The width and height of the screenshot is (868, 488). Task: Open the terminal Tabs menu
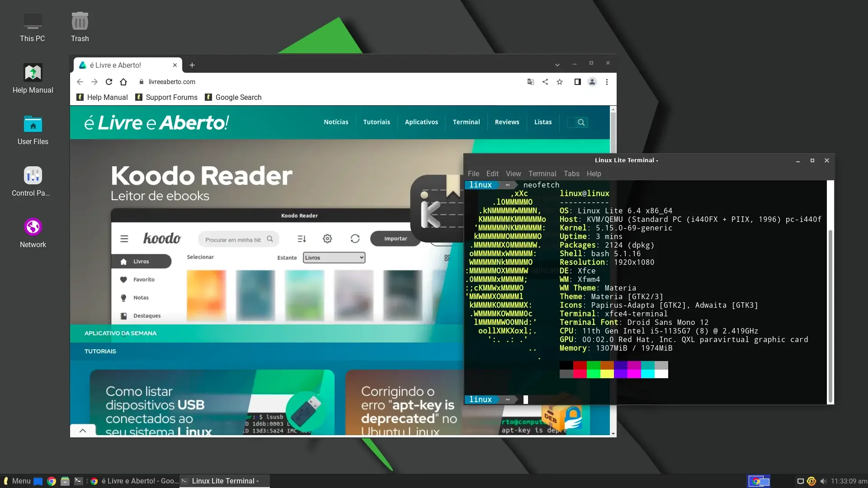(x=571, y=174)
